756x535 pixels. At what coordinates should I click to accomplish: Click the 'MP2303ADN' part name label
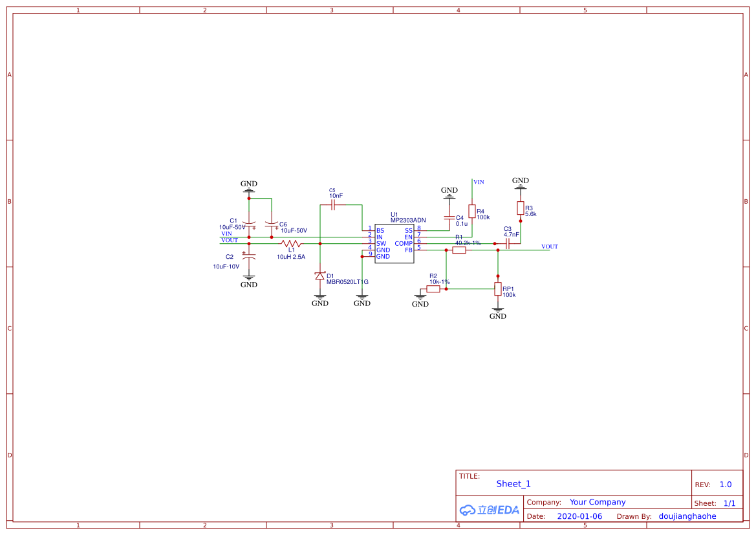(x=408, y=221)
